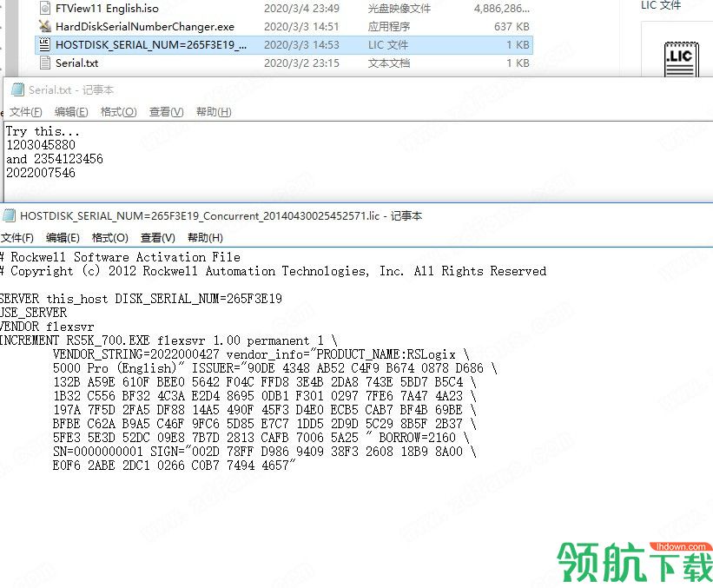Viewport: 713px width, 588px height.
Task: Click SN=0000000001 in the license text
Action: [x=98, y=451]
